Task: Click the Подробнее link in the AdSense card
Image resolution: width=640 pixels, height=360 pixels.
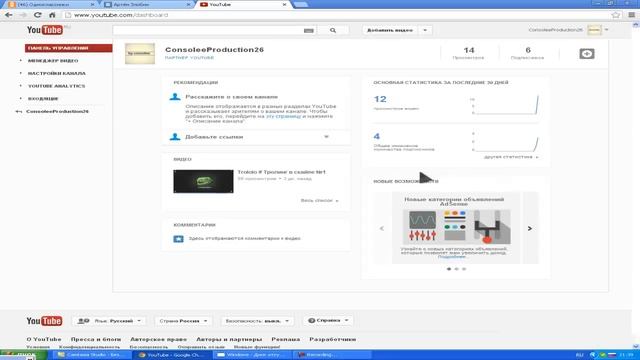Action: [x=452, y=257]
